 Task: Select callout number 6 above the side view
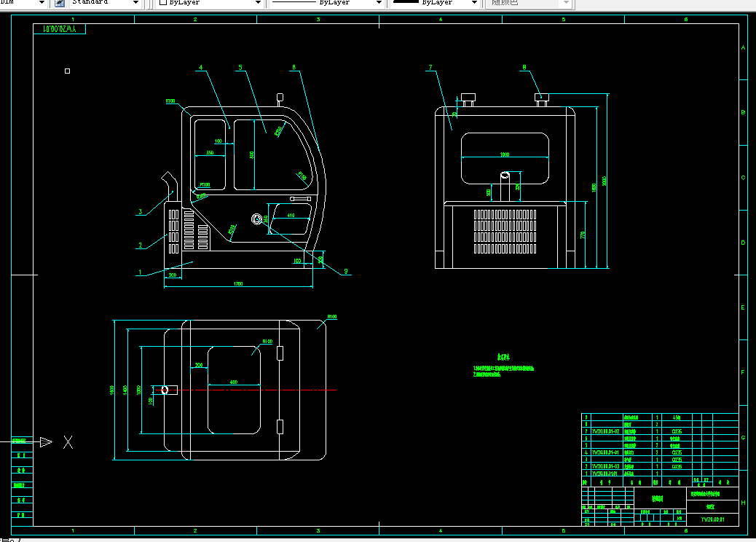[294, 68]
